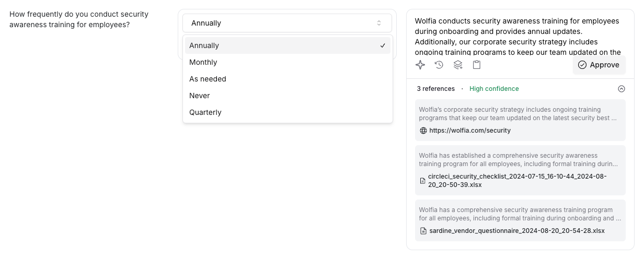Click the AI sparkle regenerate icon
Viewport: 644px width, 258px height.
click(x=420, y=65)
